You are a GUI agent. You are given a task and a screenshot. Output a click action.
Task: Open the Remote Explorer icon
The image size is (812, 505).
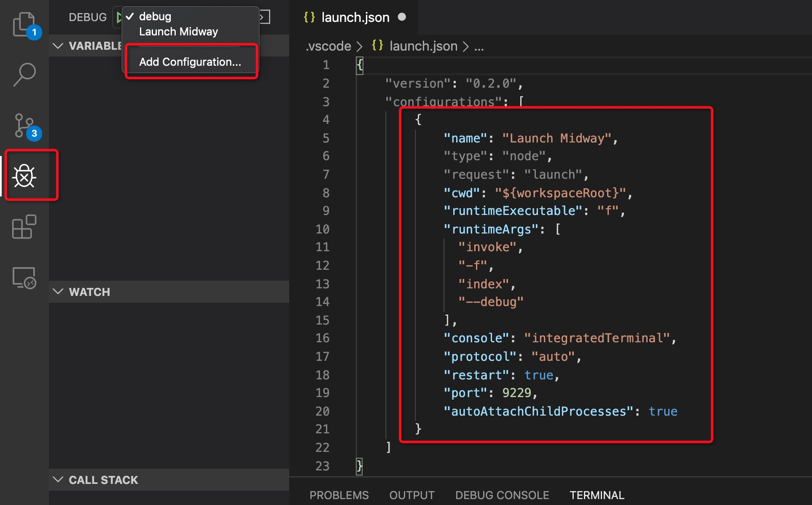coord(24,278)
